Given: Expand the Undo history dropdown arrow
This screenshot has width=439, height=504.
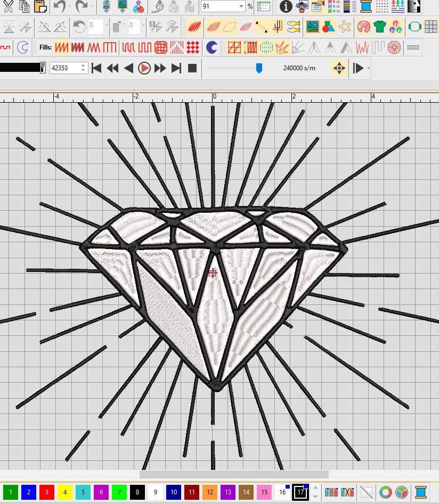Looking at the screenshot, I should point(69,6).
